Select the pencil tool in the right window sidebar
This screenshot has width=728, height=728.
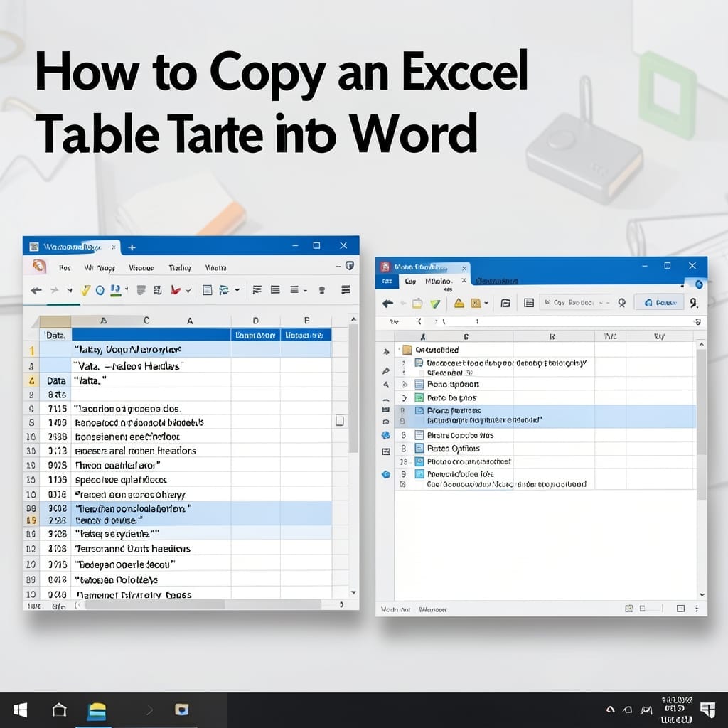pyautogui.click(x=386, y=370)
